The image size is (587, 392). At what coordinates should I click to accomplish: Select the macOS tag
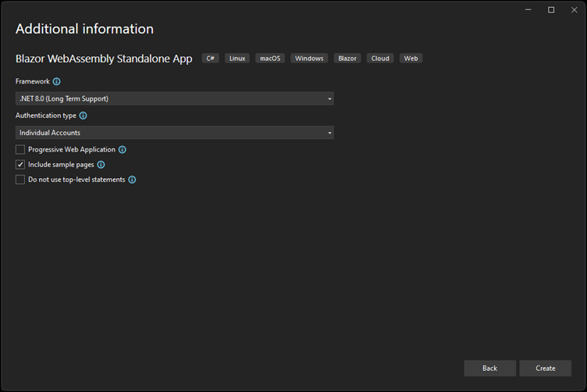pos(270,58)
